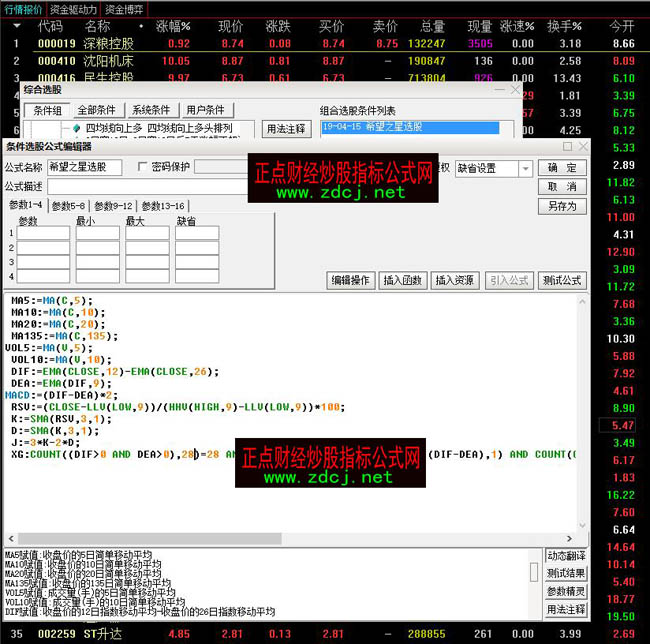Click the 参数精灵 button
Viewport: 650px width, 644px height.
coord(566,591)
